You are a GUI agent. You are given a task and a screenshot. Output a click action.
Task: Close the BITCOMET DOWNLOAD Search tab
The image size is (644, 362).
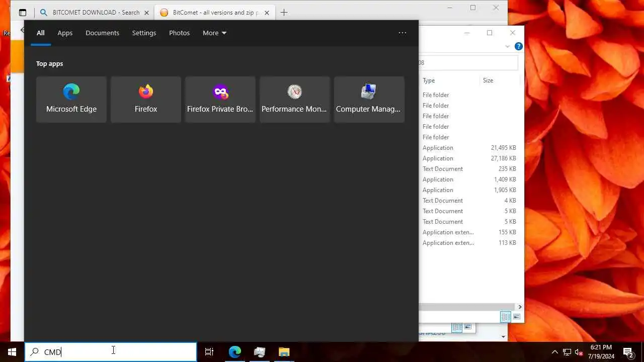click(147, 13)
